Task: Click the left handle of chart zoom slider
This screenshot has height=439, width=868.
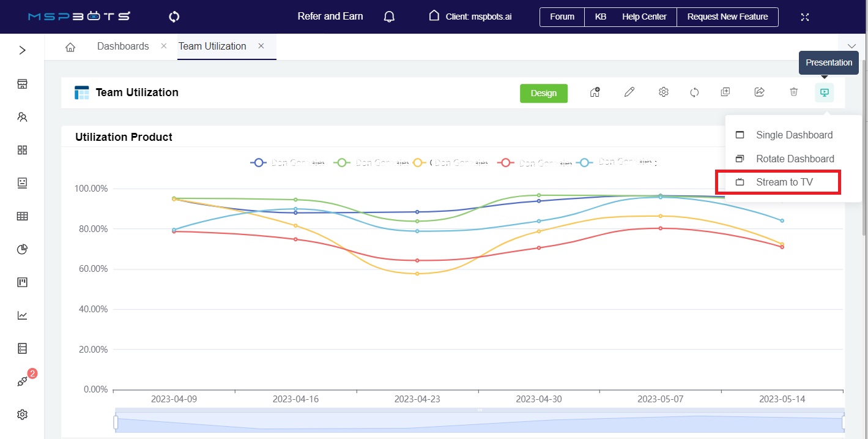Action: tap(116, 422)
